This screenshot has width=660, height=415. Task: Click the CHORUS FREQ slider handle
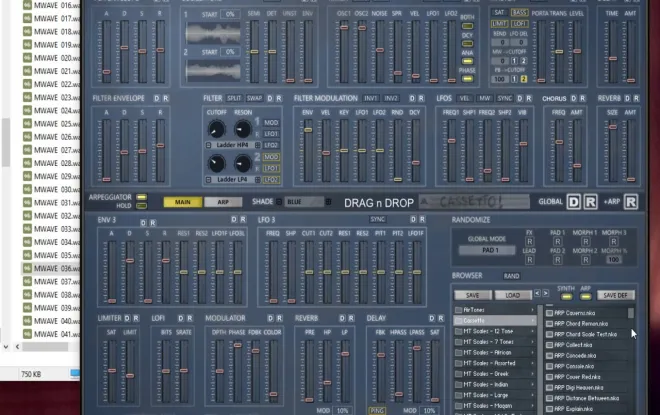click(x=559, y=142)
